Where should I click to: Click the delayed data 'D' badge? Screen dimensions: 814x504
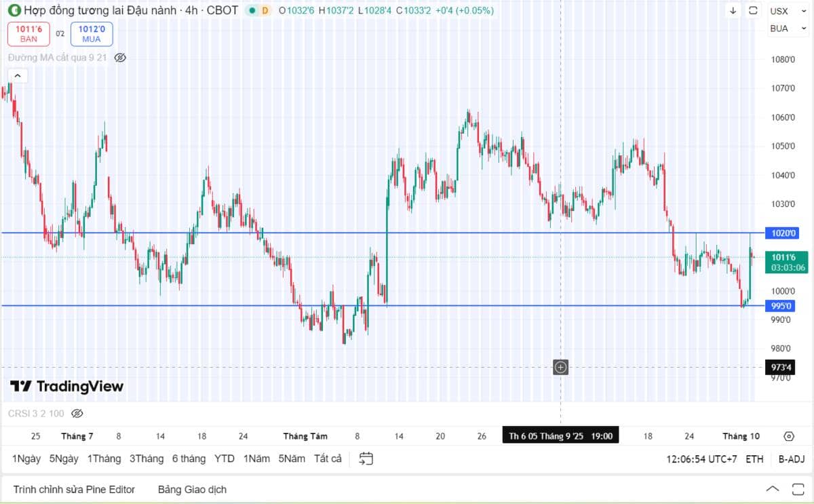[x=265, y=11]
